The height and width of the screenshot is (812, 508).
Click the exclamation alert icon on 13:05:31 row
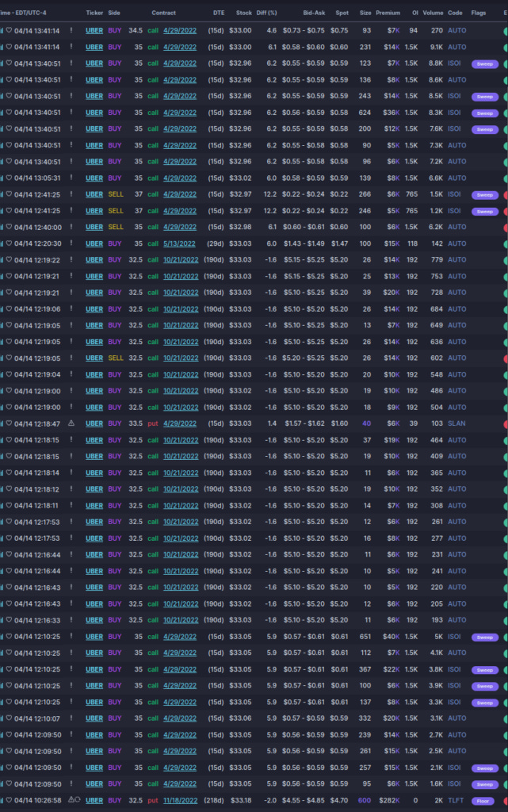71,178
